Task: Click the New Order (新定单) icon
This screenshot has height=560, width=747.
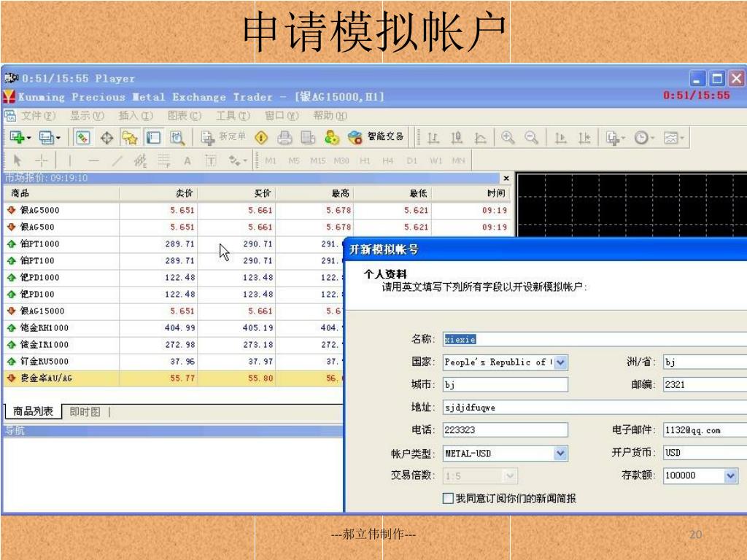Action: (223, 137)
